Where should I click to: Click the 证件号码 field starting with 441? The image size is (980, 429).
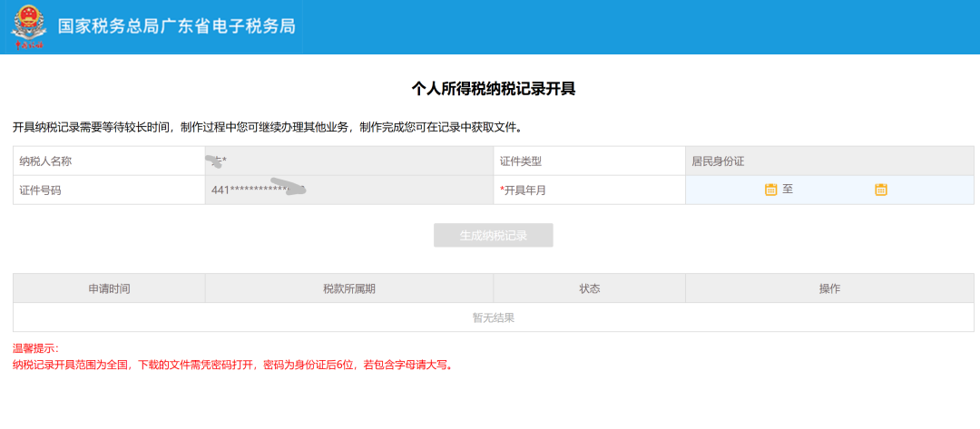point(348,190)
